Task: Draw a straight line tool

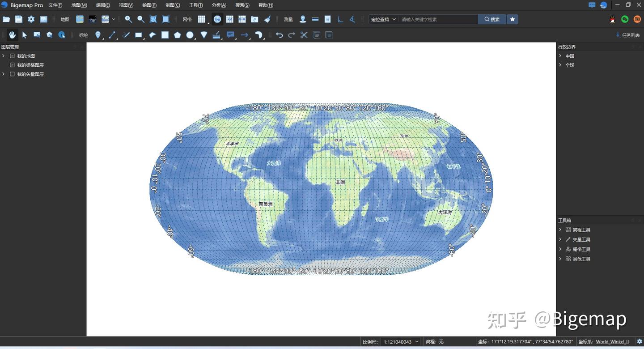Action: click(112, 35)
